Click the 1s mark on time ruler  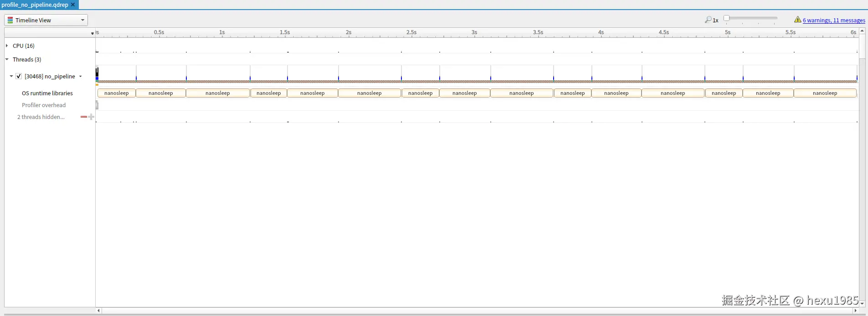click(222, 33)
